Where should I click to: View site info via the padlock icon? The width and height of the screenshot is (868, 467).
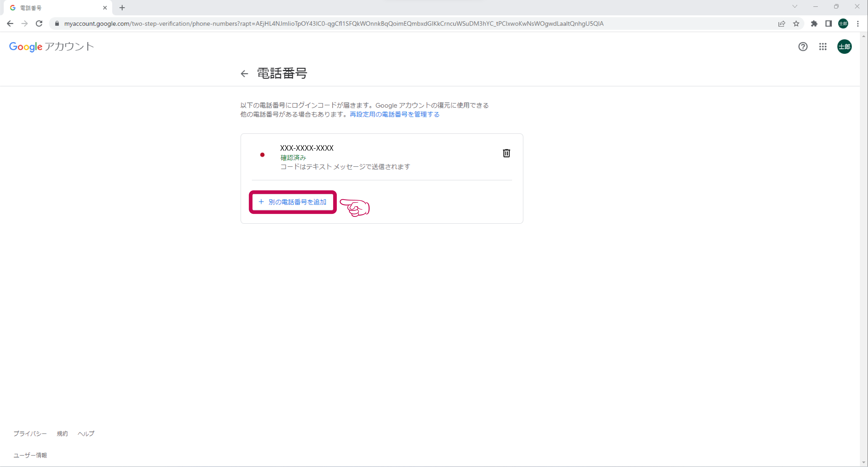57,24
